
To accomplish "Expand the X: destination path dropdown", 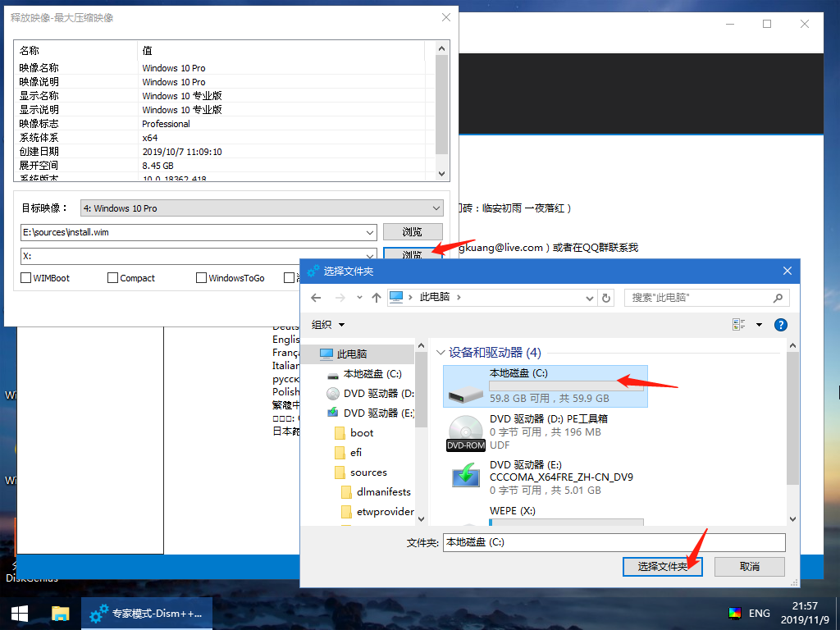I will tap(370, 256).
